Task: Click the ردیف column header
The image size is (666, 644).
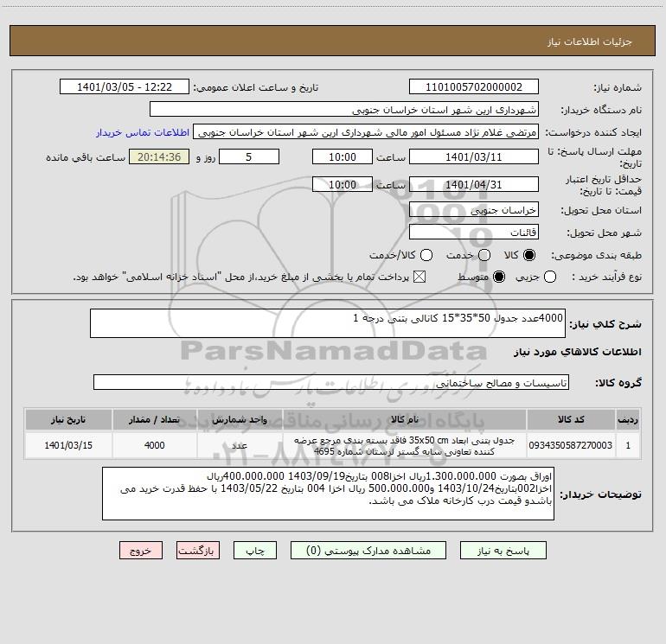Action: point(628,419)
